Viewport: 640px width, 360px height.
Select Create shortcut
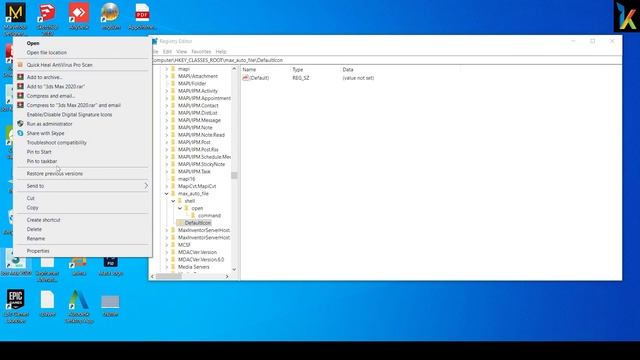point(43,220)
